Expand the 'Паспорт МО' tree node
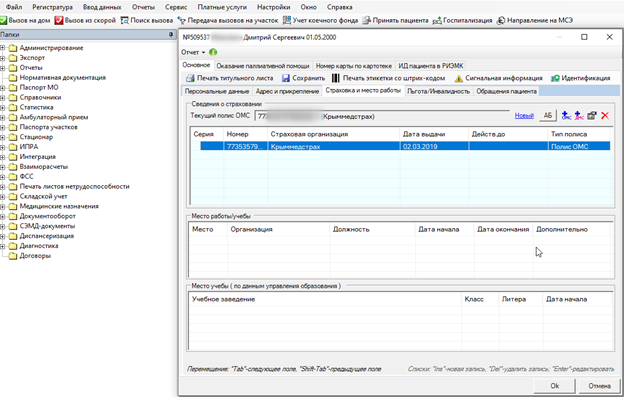This screenshot has height=397, width=624. pyautogui.click(x=2, y=88)
